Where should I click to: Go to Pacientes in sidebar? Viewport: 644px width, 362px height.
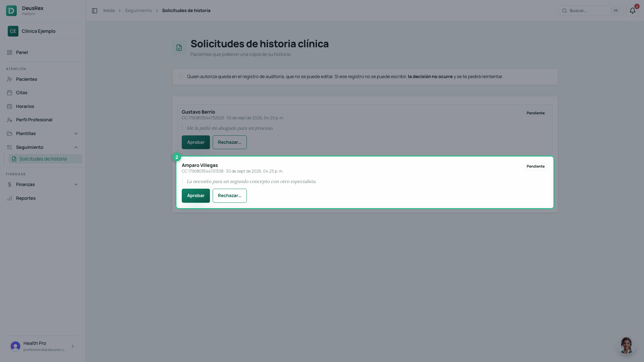coord(43,79)
